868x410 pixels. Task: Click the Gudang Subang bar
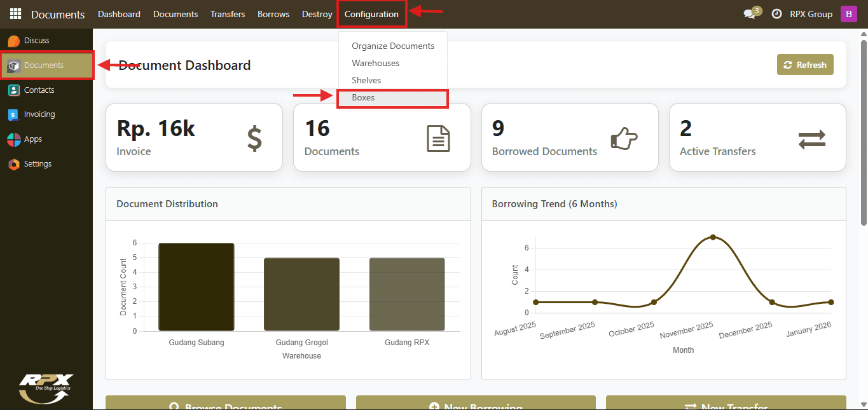tap(196, 287)
